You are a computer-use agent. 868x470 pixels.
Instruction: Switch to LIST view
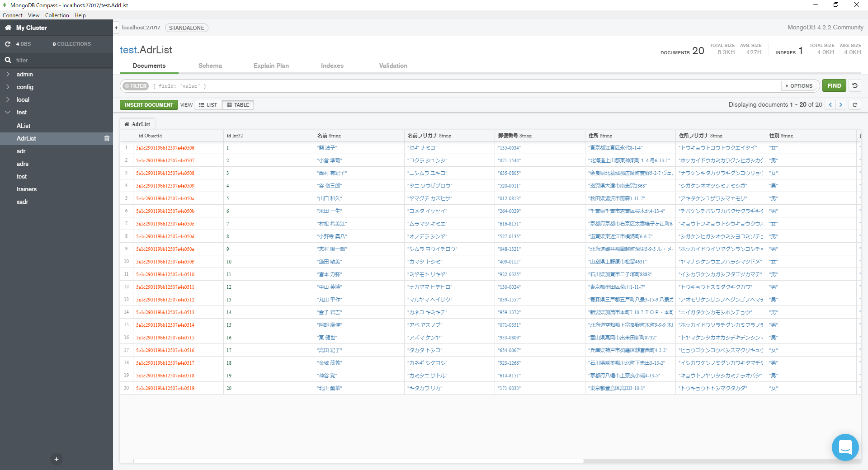click(x=208, y=105)
